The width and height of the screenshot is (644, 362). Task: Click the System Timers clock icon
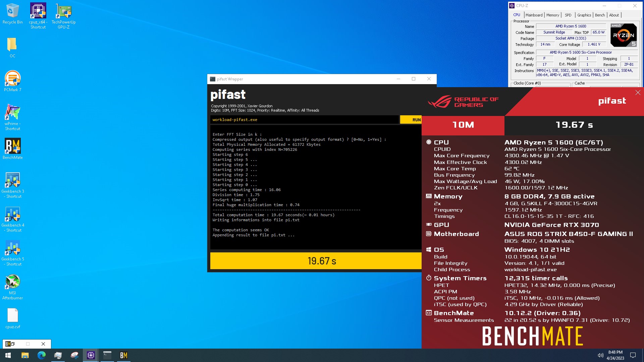429,278
